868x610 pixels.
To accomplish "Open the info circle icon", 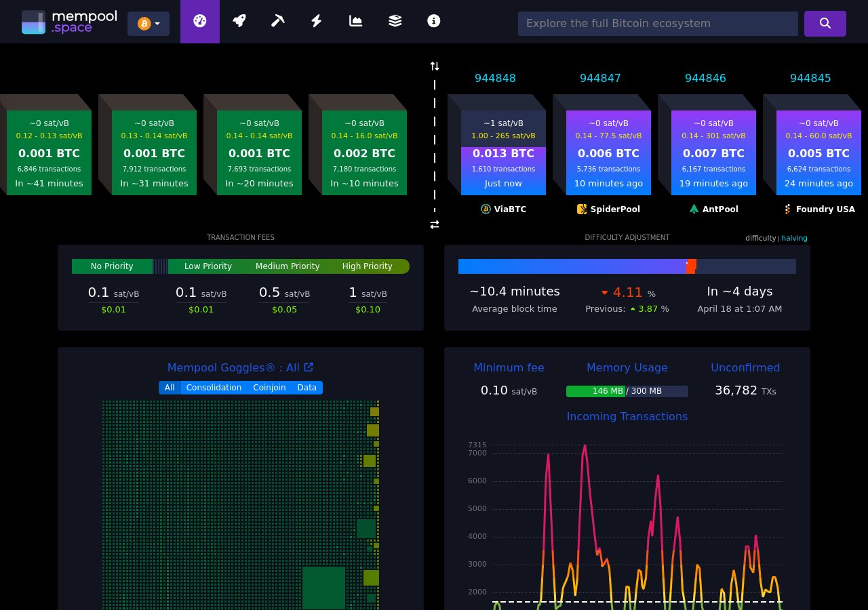I will point(433,21).
